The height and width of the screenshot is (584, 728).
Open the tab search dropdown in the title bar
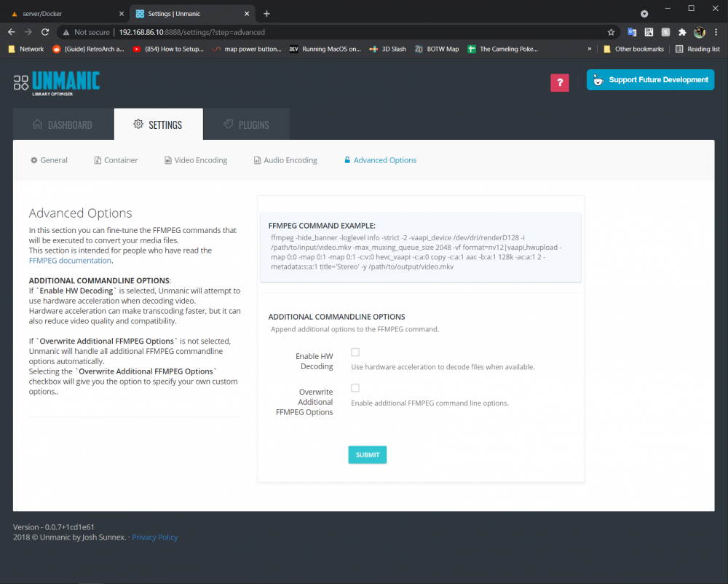coord(644,13)
